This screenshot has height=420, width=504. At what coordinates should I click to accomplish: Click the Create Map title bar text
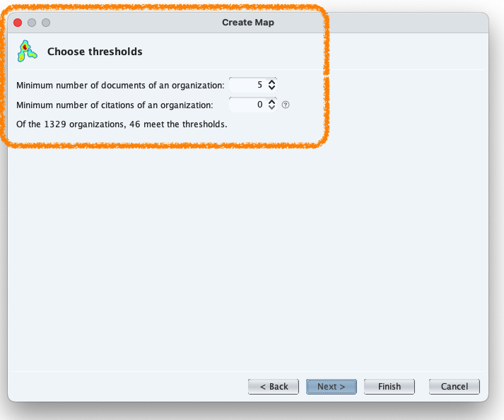(x=247, y=23)
